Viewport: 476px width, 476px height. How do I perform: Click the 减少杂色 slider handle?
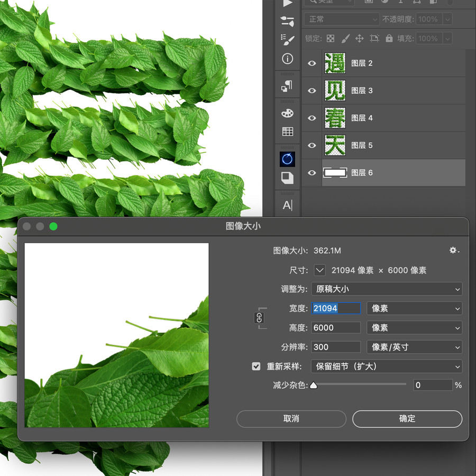(x=314, y=385)
